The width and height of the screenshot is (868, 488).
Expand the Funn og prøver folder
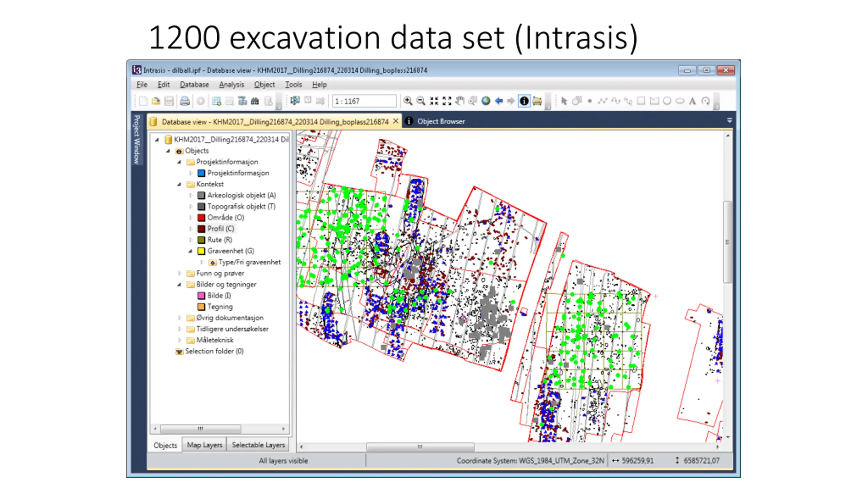[179, 273]
